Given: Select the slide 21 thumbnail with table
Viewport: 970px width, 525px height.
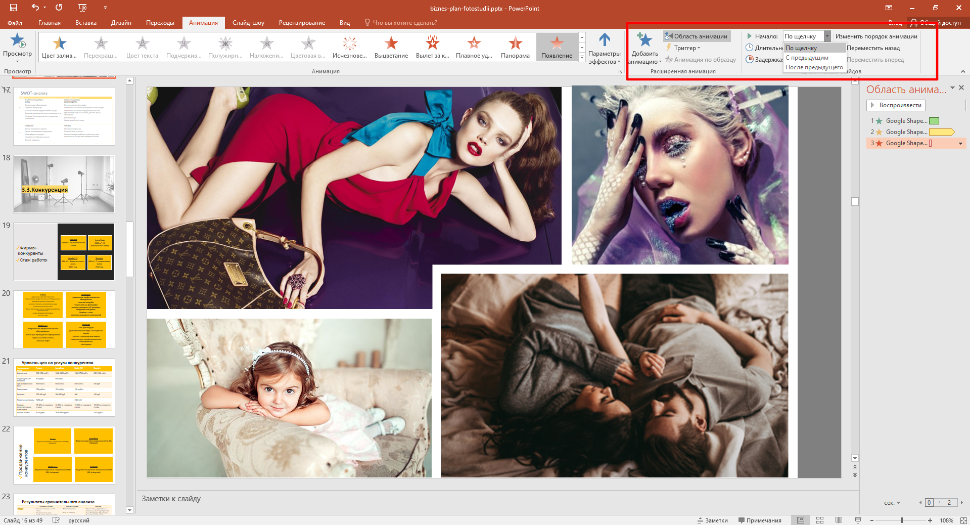Looking at the screenshot, I should 64,387.
